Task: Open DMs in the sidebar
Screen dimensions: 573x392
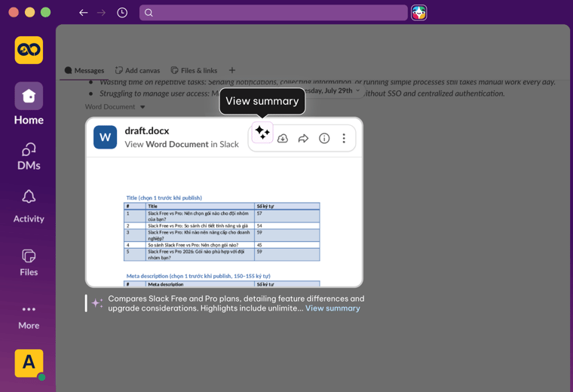Action: pyautogui.click(x=29, y=157)
